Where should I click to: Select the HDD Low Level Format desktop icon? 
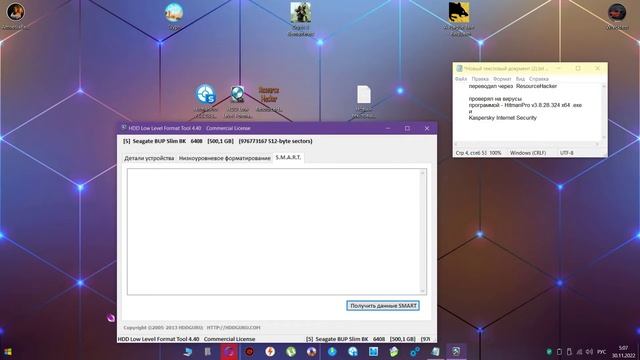238,94
